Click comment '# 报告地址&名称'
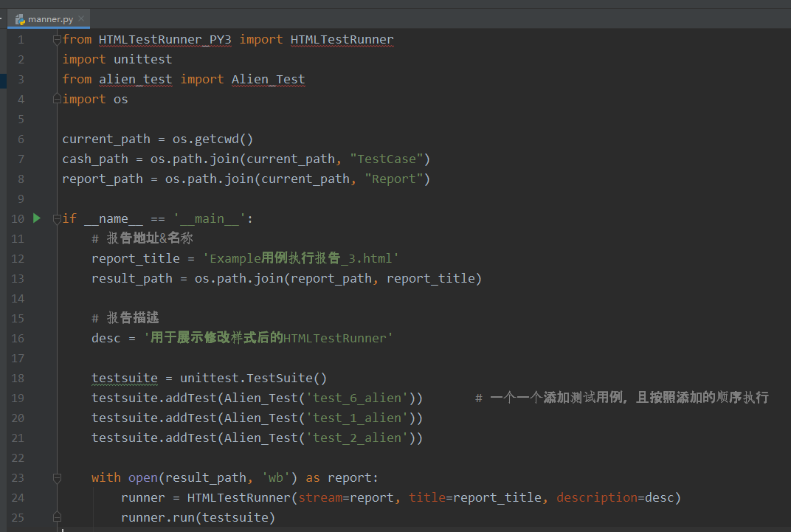791x532 pixels. (142, 238)
